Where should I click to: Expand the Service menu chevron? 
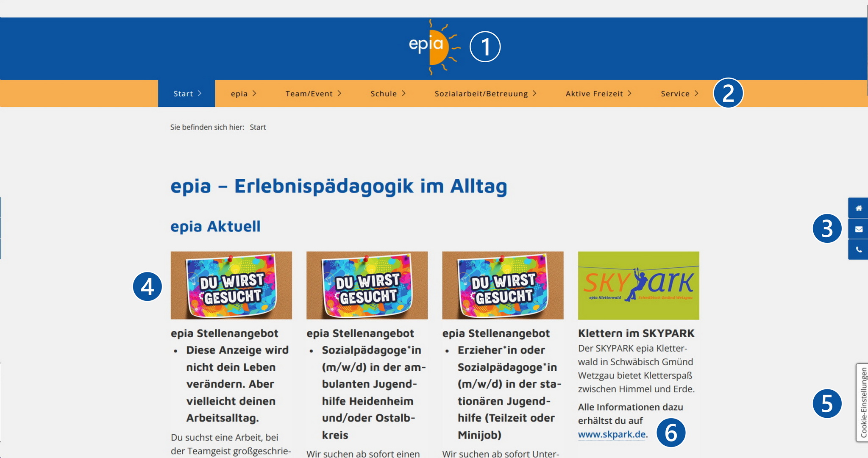tap(696, 94)
